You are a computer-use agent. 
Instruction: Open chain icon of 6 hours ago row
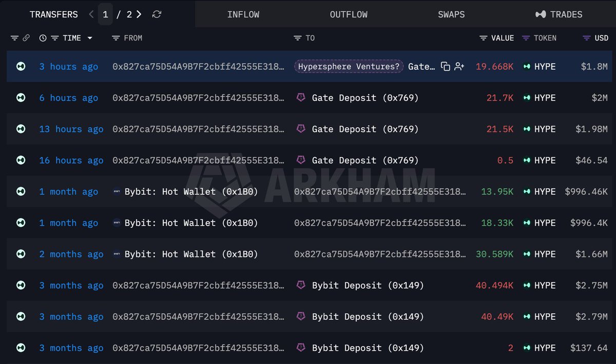(x=21, y=97)
